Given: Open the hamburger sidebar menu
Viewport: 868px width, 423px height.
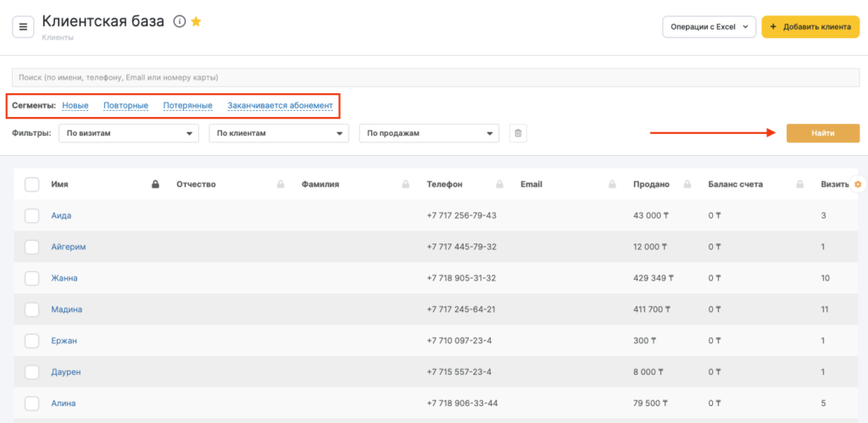Looking at the screenshot, I should (23, 27).
